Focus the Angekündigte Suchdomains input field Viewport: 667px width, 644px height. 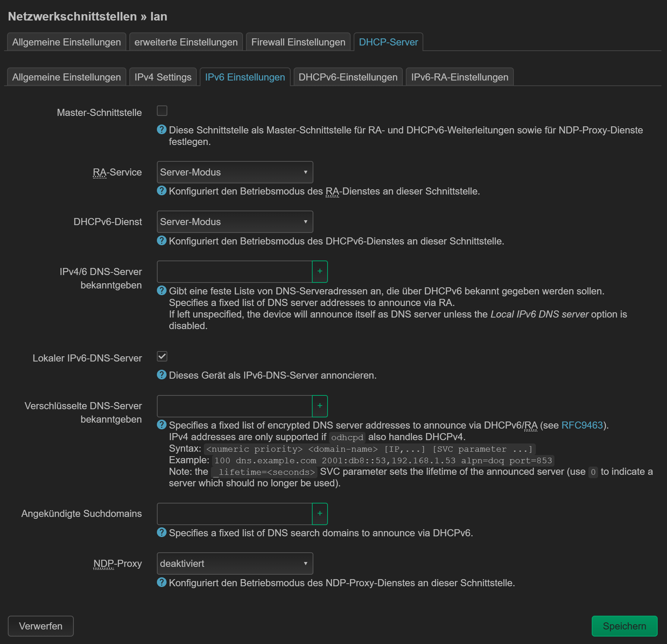click(x=234, y=514)
